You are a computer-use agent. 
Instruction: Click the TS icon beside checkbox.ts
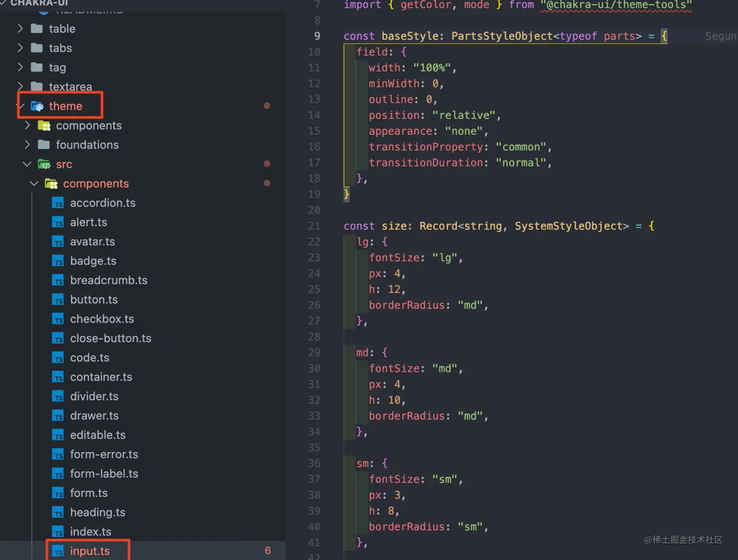pos(58,319)
